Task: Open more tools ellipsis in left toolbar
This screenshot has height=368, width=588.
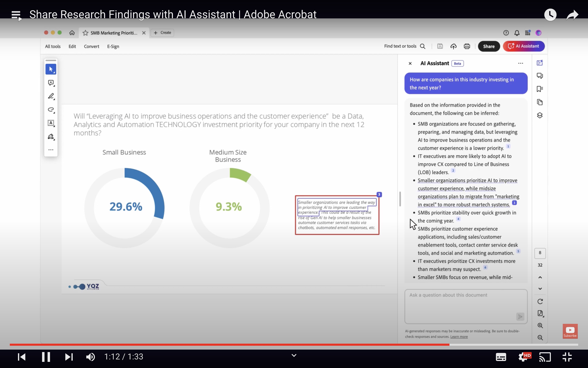Action: 51,150
